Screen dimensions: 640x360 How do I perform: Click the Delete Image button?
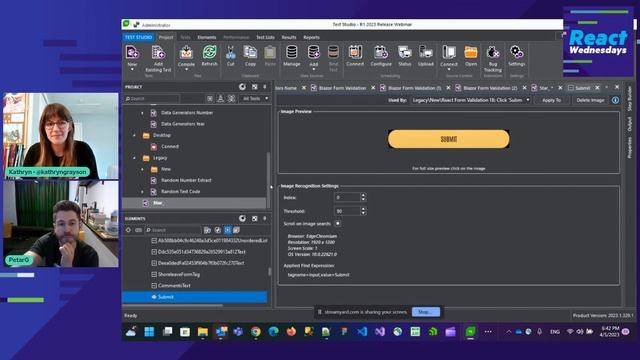pyautogui.click(x=590, y=100)
